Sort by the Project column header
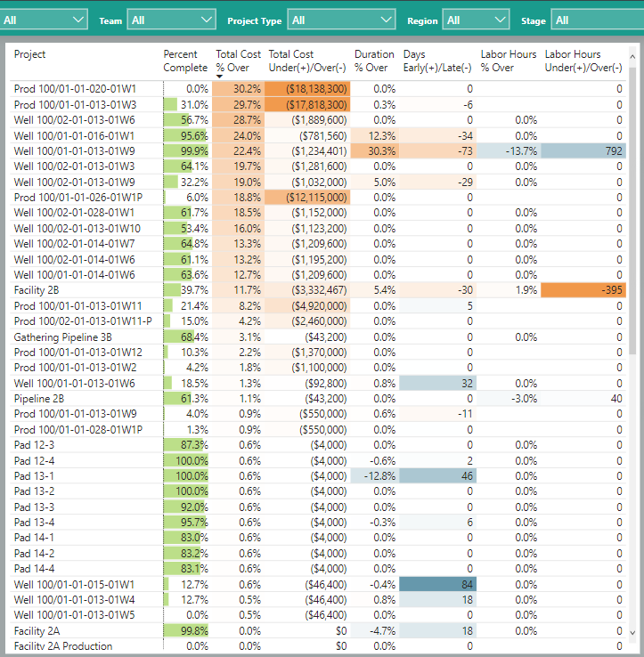 coord(30,54)
